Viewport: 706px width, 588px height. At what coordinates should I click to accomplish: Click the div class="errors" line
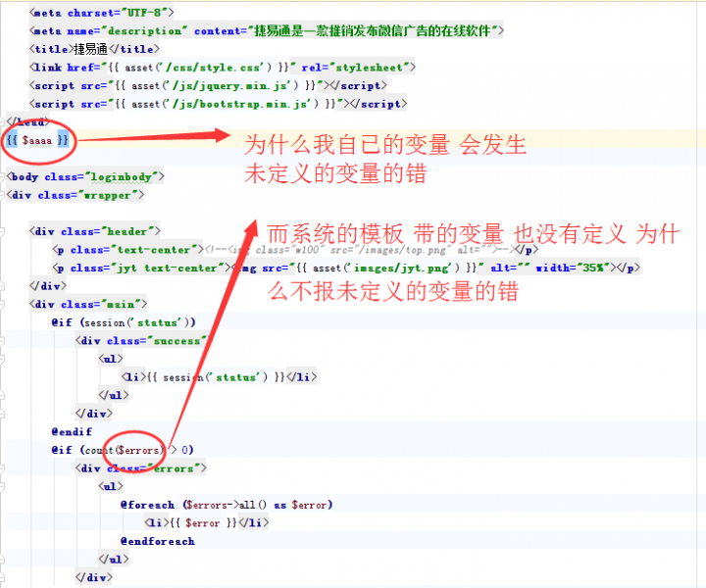tap(141, 468)
